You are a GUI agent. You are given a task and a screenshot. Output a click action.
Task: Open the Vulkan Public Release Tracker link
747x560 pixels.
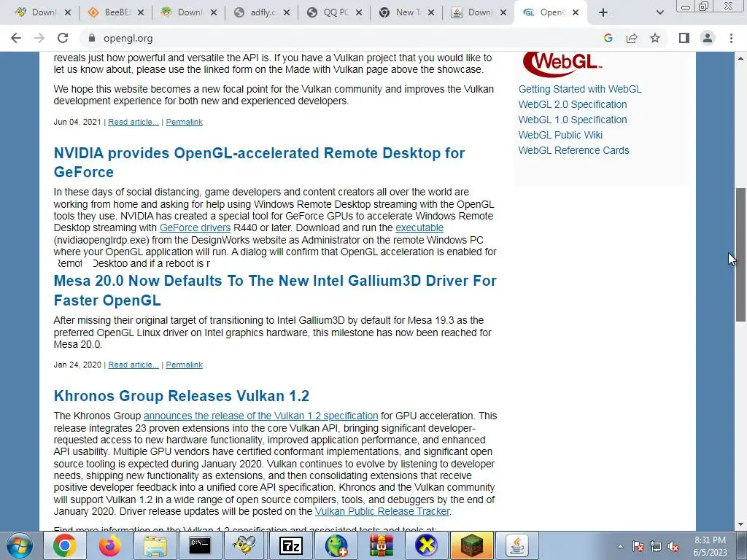pyautogui.click(x=382, y=511)
